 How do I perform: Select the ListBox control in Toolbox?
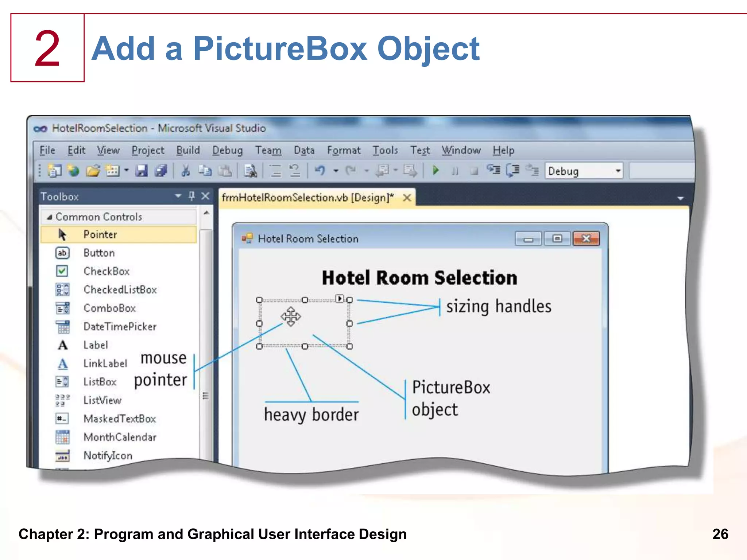pos(119,382)
